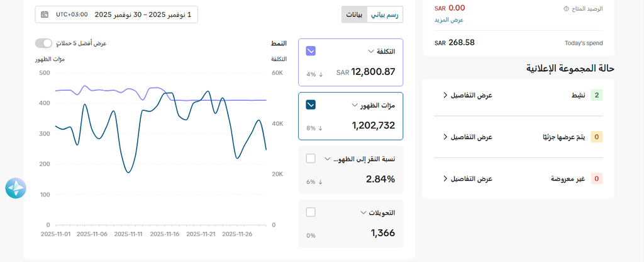Click the show more link under balance
The width and height of the screenshot is (644, 262).
[449, 20]
